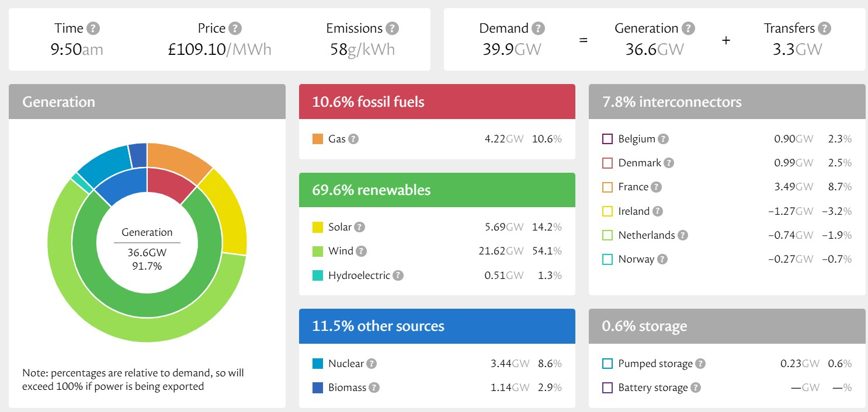Click the 69.6% renewables header

(x=437, y=190)
